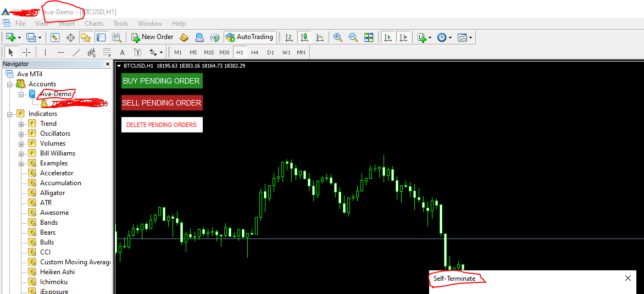Select the Fibonacci retracement tool
The image size is (644, 294).
107,53
